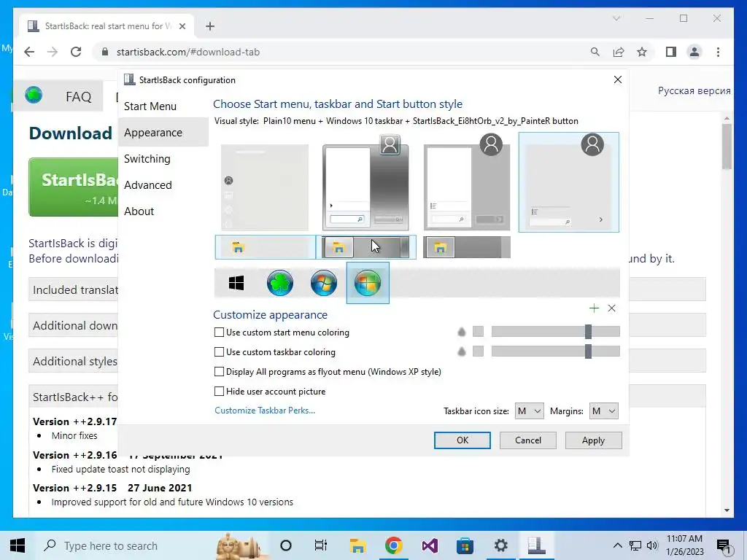This screenshot has width=747, height=560.
Task: Click the Cancel button
Action: click(x=528, y=440)
